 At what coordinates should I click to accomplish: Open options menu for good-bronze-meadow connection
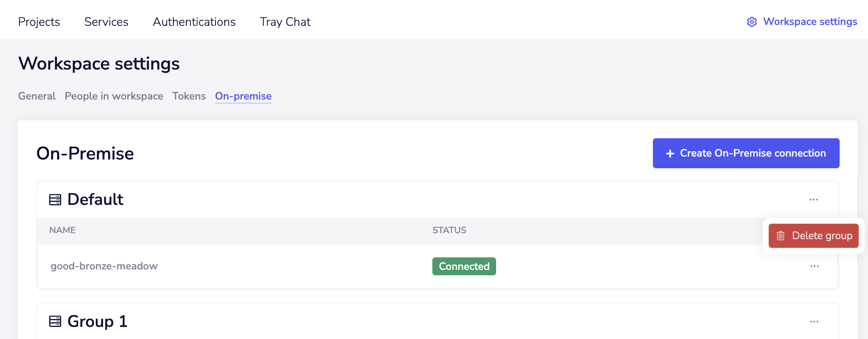click(814, 266)
